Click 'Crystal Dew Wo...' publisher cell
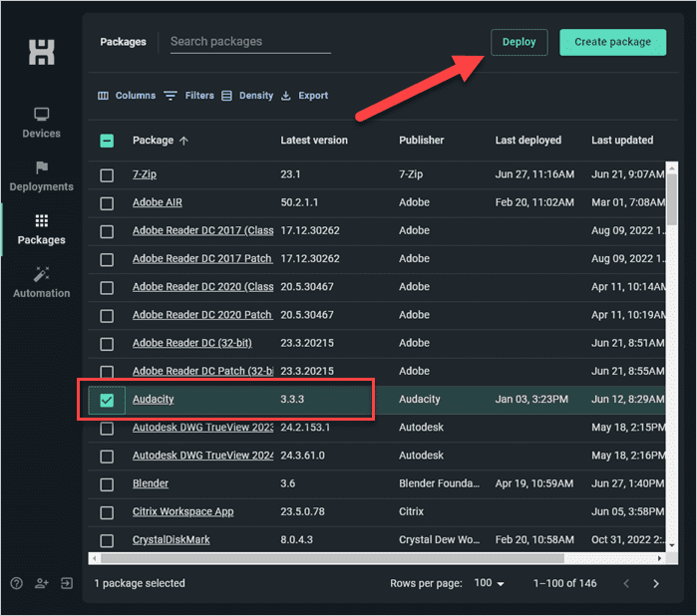This screenshot has height=616, width=697. (439, 539)
